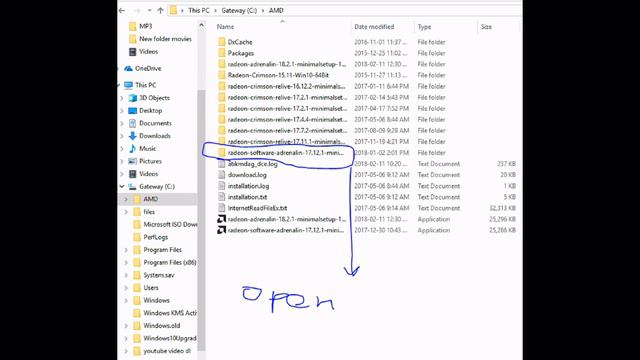Click AMD icon of radeon-software-adrenalin-17.12.1 application
The width and height of the screenshot is (640, 360).
tap(222, 230)
